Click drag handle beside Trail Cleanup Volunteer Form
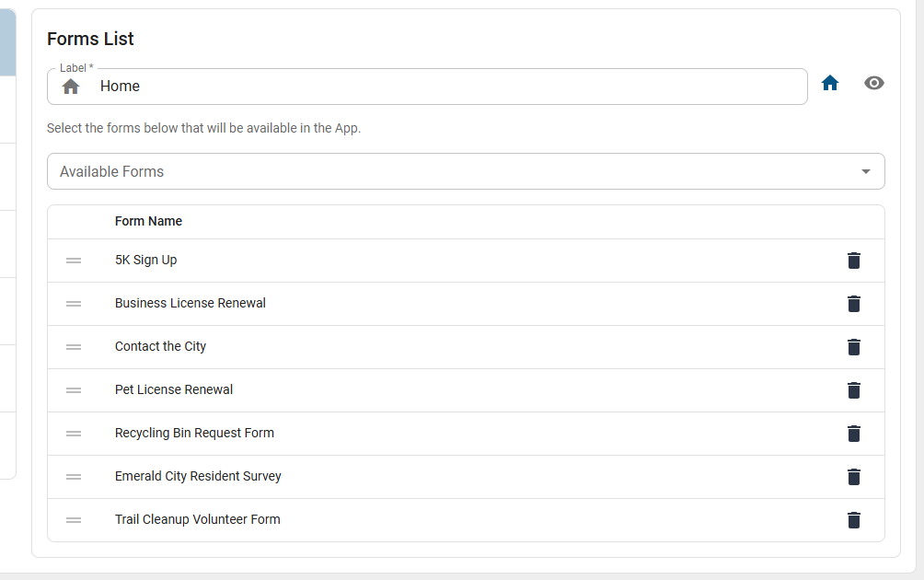 pos(74,520)
